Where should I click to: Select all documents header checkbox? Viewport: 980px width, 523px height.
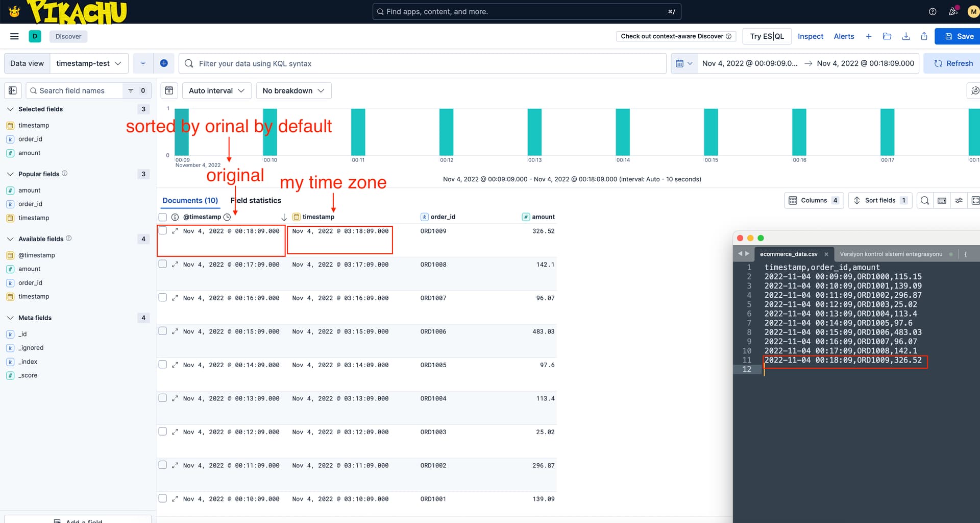click(x=163, y=217)
